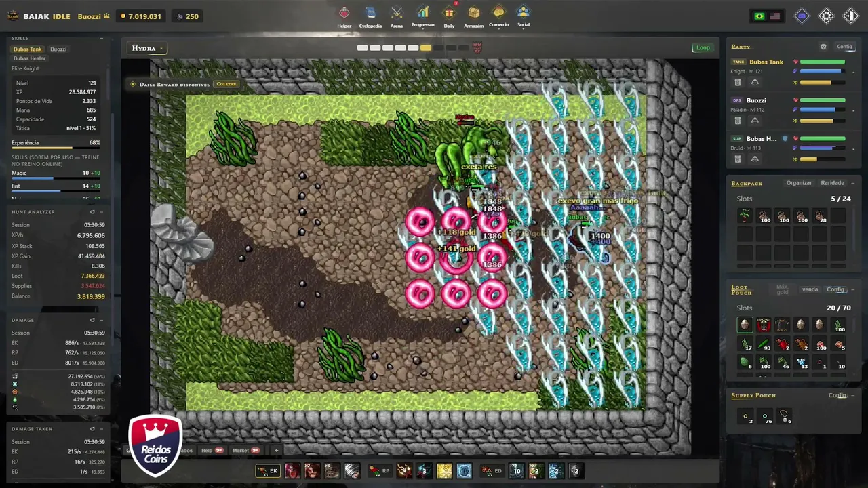Collapse the Damage Taken panel

pos(101,429)
